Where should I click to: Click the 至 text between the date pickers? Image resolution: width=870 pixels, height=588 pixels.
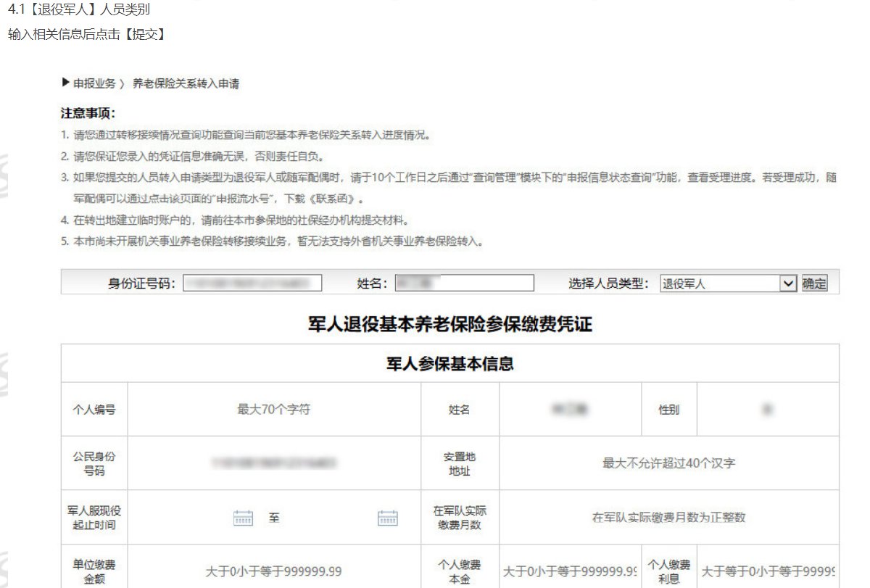tap(274, 518)
